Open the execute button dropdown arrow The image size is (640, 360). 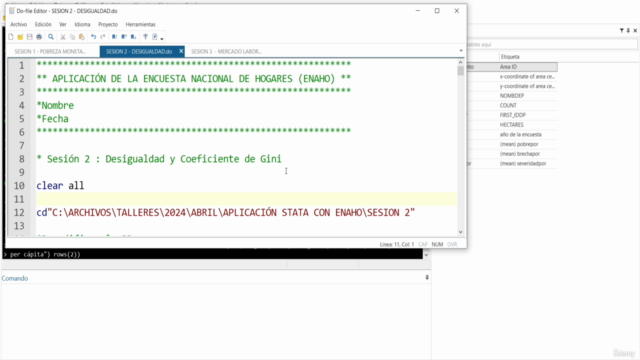point(162,38)
